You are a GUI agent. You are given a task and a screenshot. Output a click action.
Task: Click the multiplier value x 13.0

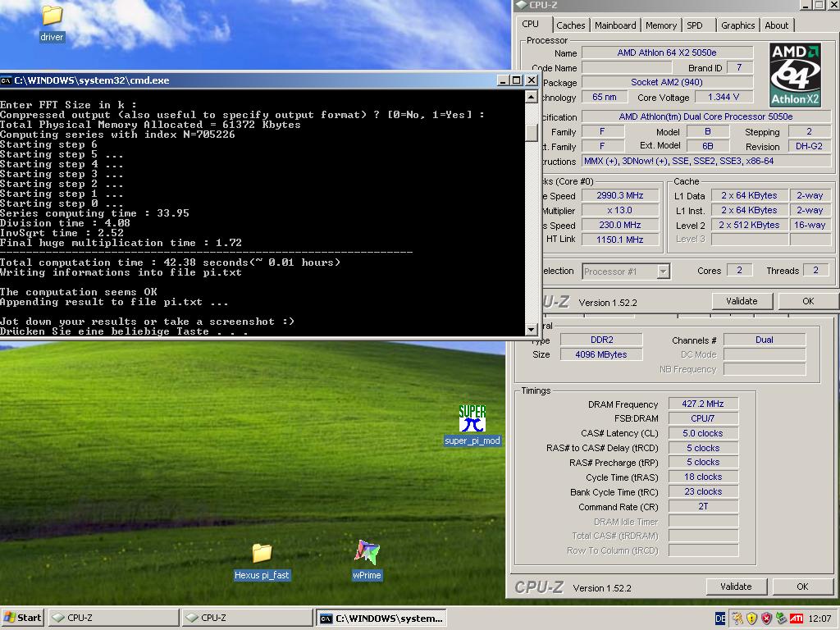coord(620,210)
